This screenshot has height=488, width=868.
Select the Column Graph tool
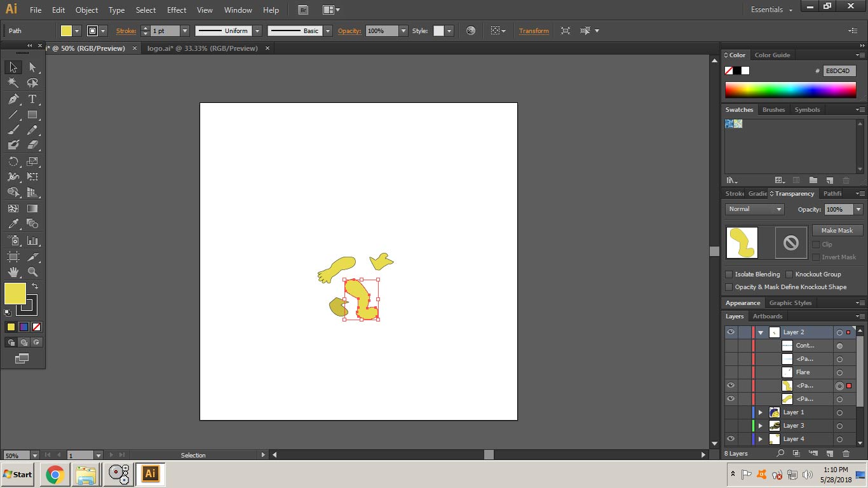[x=32, y=241]
